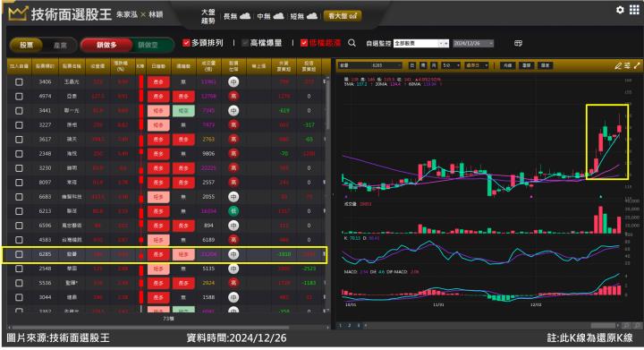Open the chart price adjustment dropdown

pos(477,65)
